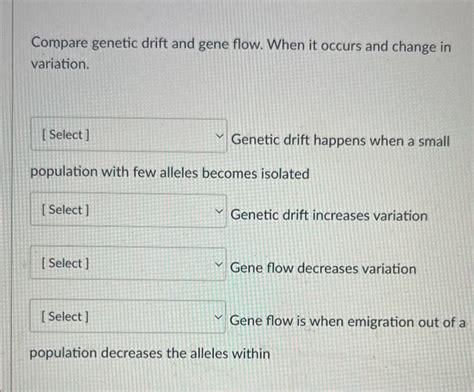Viewport: 474px width, 392px height.
Task: Click the chevron arrow next to 'Genetic drift increases variation'
Action: click(219, 211)
